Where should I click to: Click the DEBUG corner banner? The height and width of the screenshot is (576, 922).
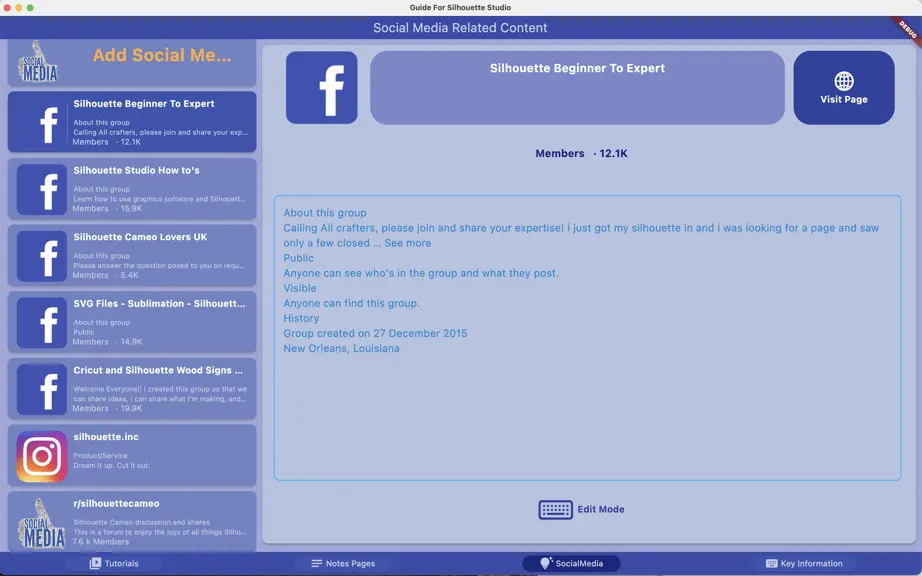[x=907, y=29]
